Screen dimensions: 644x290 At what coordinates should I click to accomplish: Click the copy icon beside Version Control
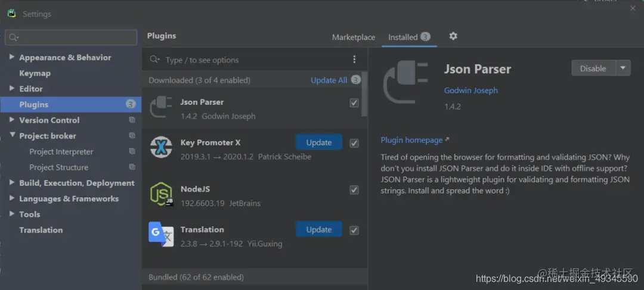pos(132,120)
